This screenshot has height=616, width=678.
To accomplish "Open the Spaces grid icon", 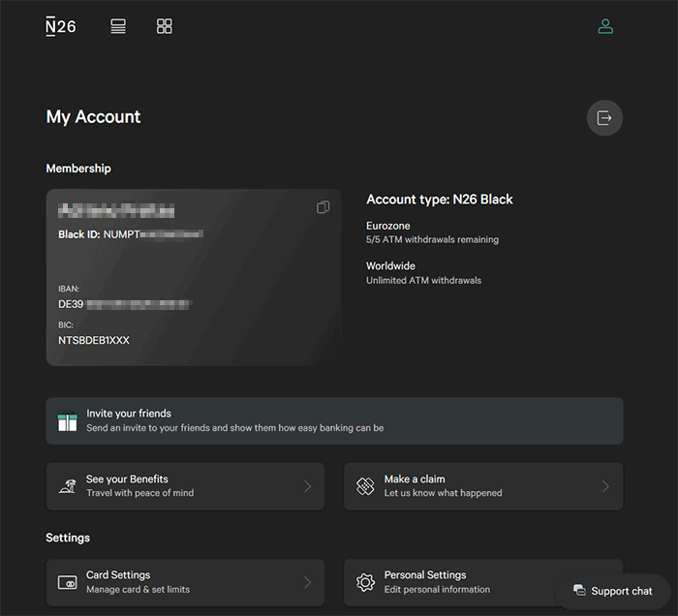I will (x=165, y=26).
